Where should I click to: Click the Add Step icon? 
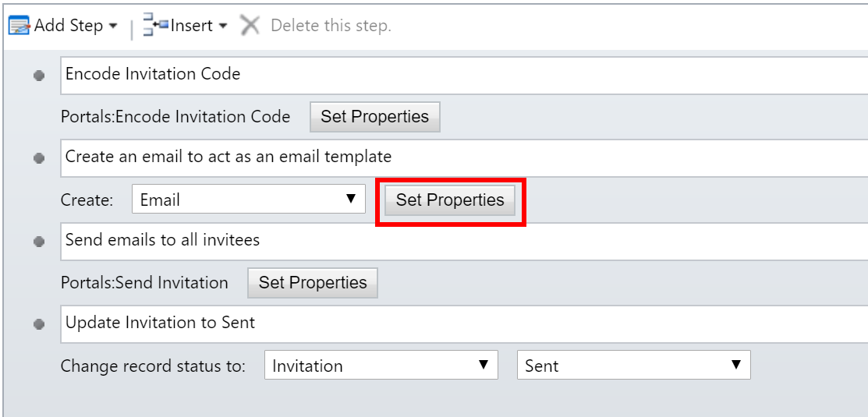[x=19, y=26]
